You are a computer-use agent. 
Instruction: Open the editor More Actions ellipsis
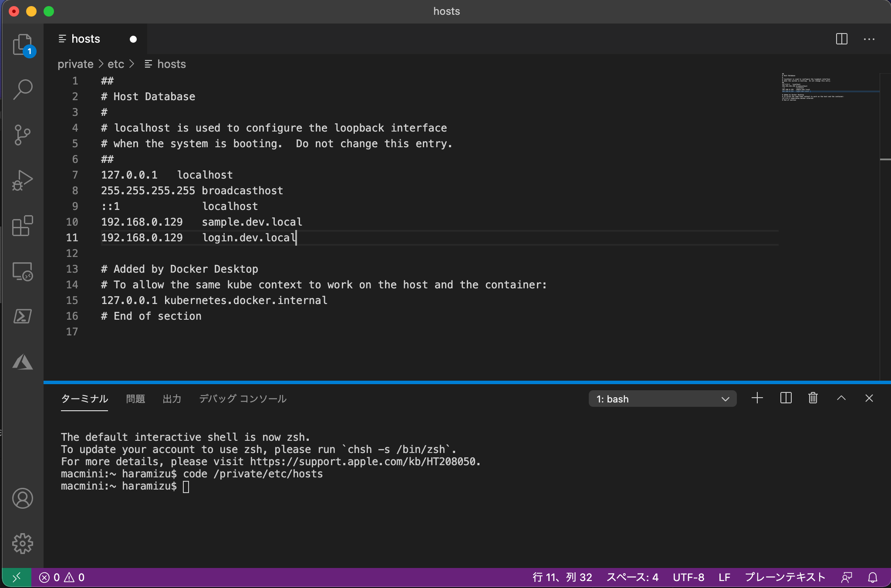[869, 39]
